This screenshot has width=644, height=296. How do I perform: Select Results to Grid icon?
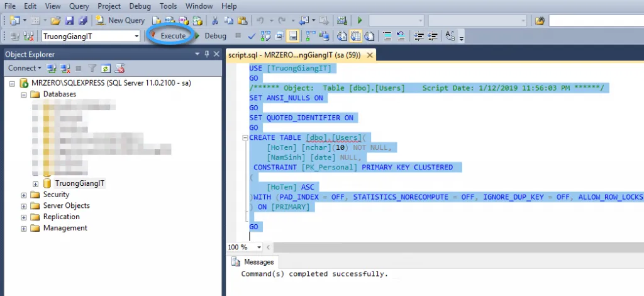pos(356,36)
